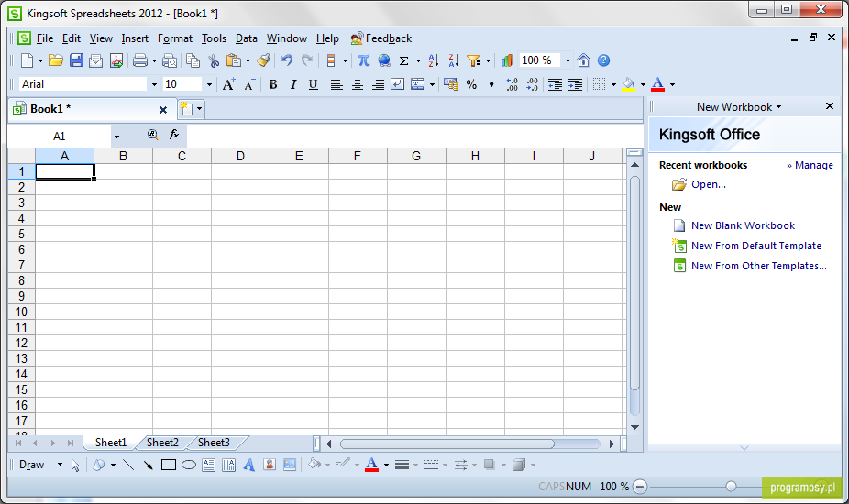The width and height of the screenshot is (849, 504).
Task: Toggle Bold formatting
Action: 273,84
